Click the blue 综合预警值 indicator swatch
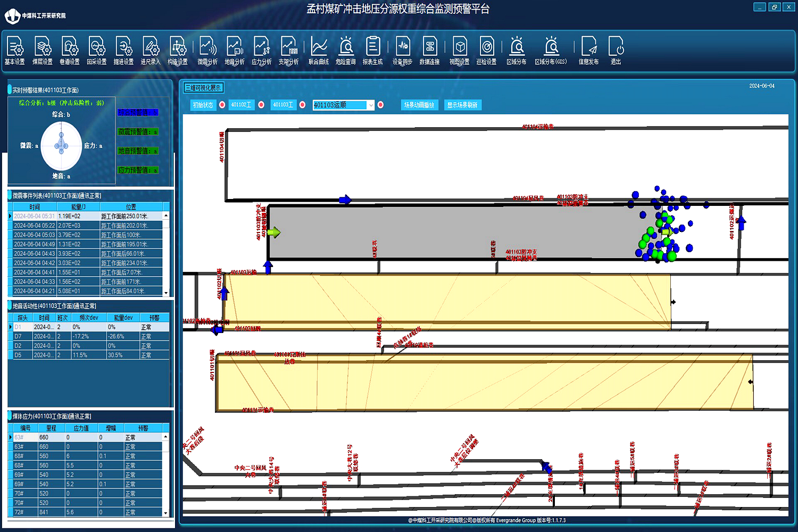 click(138, 113)
